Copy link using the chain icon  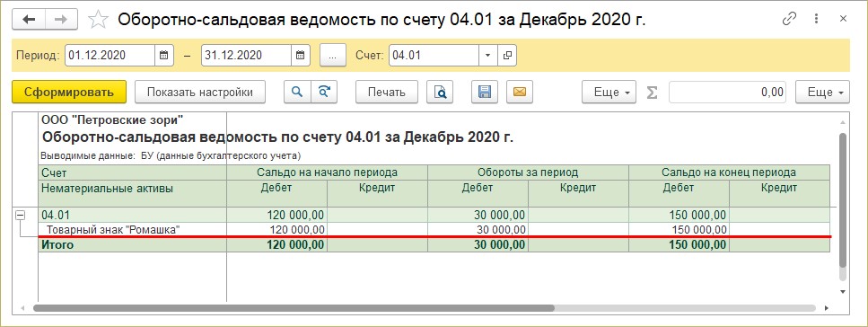coord(789,19)
